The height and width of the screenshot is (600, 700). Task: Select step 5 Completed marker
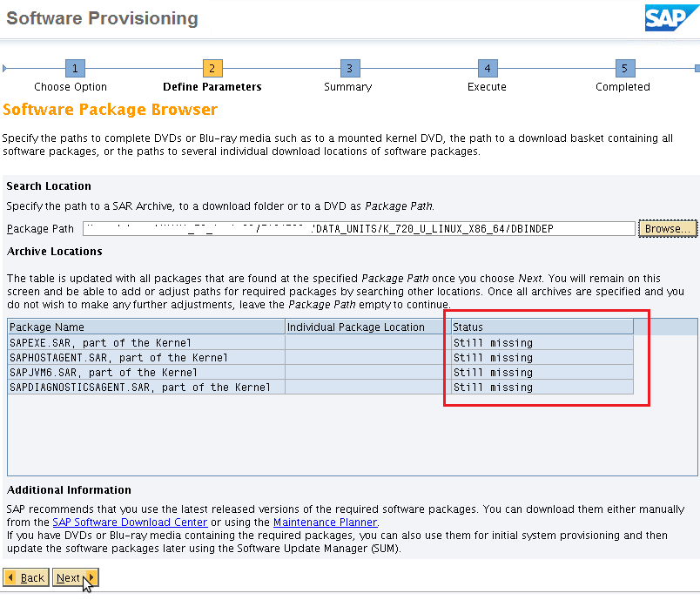pyautogui.click(x=625, y=68)
